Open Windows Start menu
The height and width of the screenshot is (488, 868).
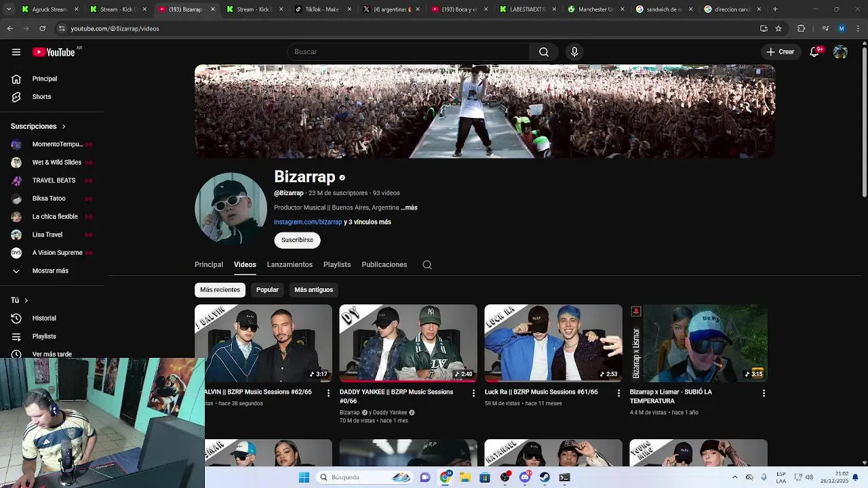click(x=304, y=477)
